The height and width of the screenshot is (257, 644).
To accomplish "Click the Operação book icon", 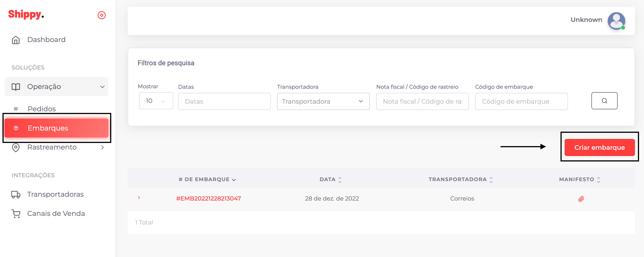I will coord(16,87).
